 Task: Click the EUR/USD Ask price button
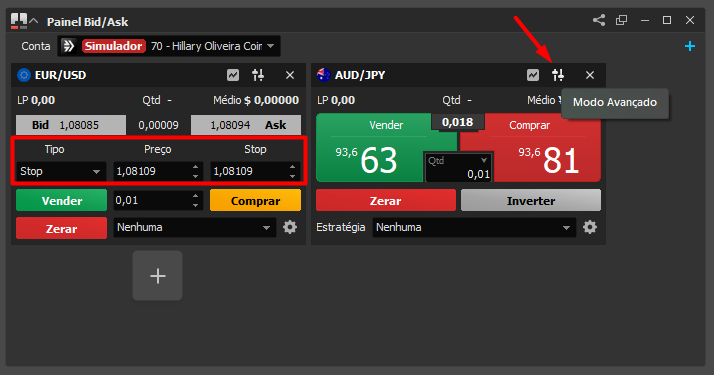pos(246,125)
